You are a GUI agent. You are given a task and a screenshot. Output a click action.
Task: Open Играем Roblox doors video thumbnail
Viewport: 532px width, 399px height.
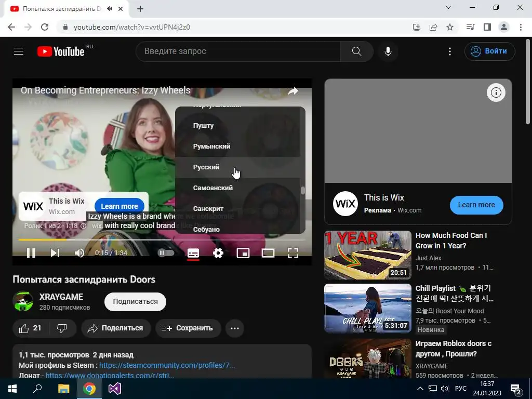click(368, 359)
